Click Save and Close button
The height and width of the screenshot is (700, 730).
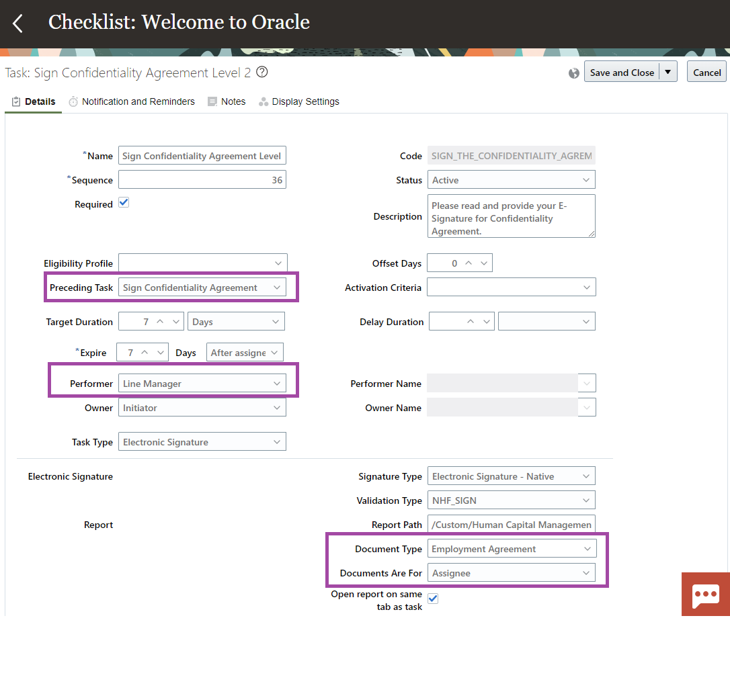pyautogui.click(x=622, y=72)
